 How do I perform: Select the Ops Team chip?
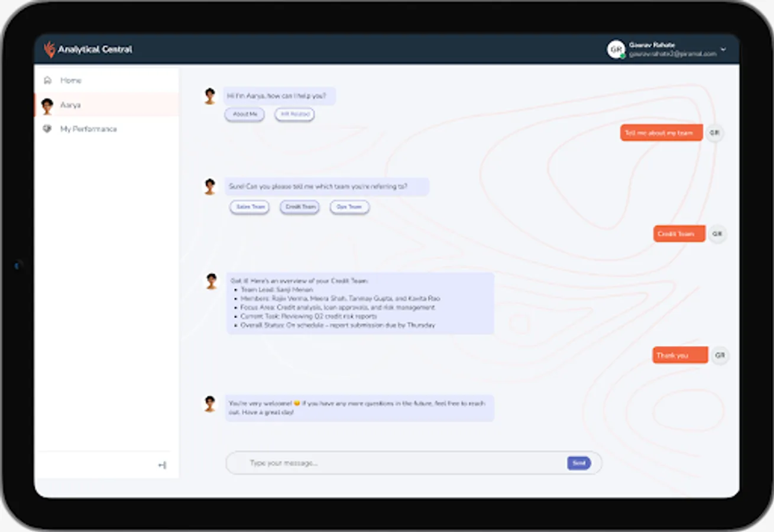349,207
